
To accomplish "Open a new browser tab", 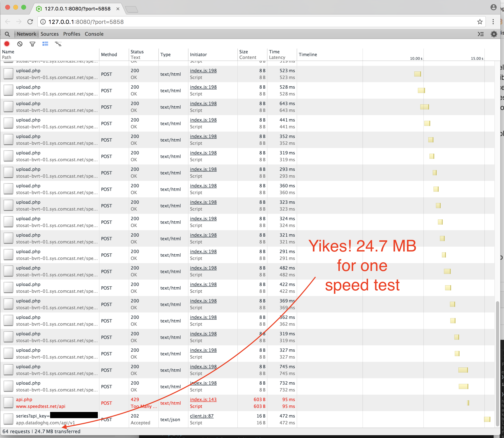I will tap(132, 9).
